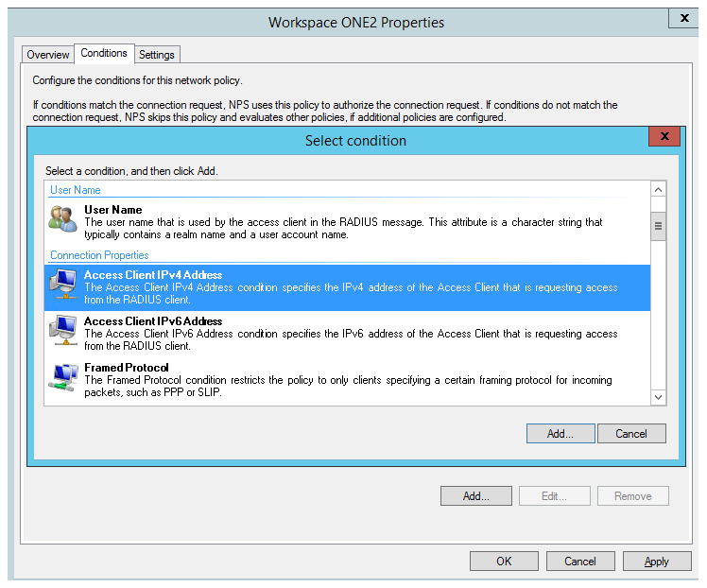Click the Apply button
The width and height of the screenshot is (707, 588).
(657, 561)
